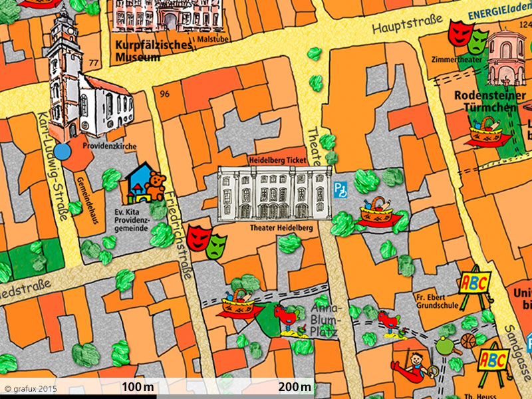Select the table tennis paddle icon
This screenshot has width=532, height=399.
click(444, 346)
